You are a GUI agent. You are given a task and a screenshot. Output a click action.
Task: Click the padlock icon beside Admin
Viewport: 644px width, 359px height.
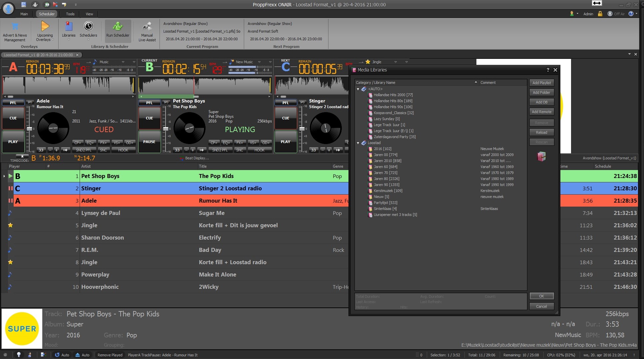click(x=600, y=14)
